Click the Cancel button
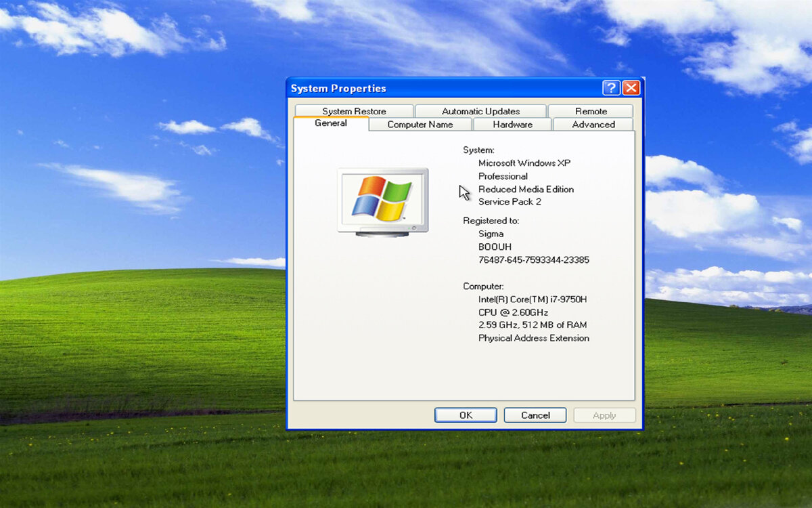Screen dimensions: 812x508 coord(535,415)
